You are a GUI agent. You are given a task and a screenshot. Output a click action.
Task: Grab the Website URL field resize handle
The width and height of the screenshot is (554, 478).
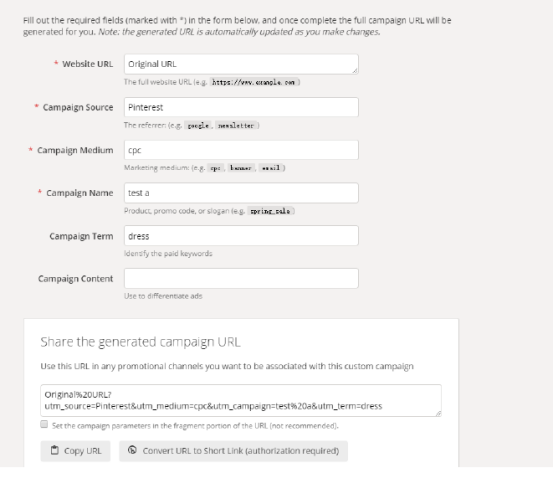click(355, 71)
